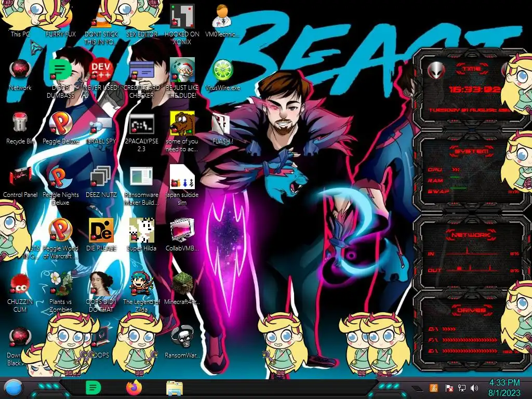This screenshot has height=399, width=532.
Task: Click the Java tray icon
Action: click(434, 388)
